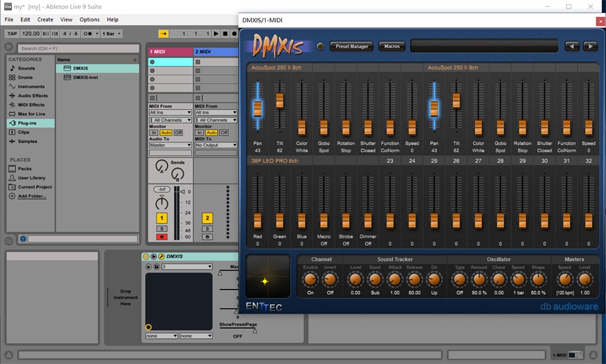Open track 1 MIDI From All Ins dropdown
606x364 pixels.
tap(170, 112)
